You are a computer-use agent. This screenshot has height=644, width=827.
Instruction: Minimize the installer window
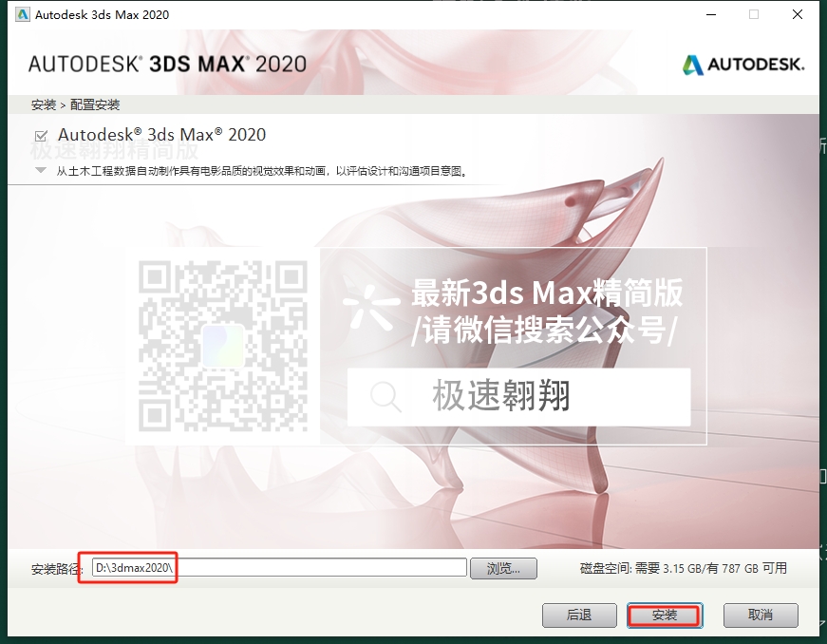[707, 14]
